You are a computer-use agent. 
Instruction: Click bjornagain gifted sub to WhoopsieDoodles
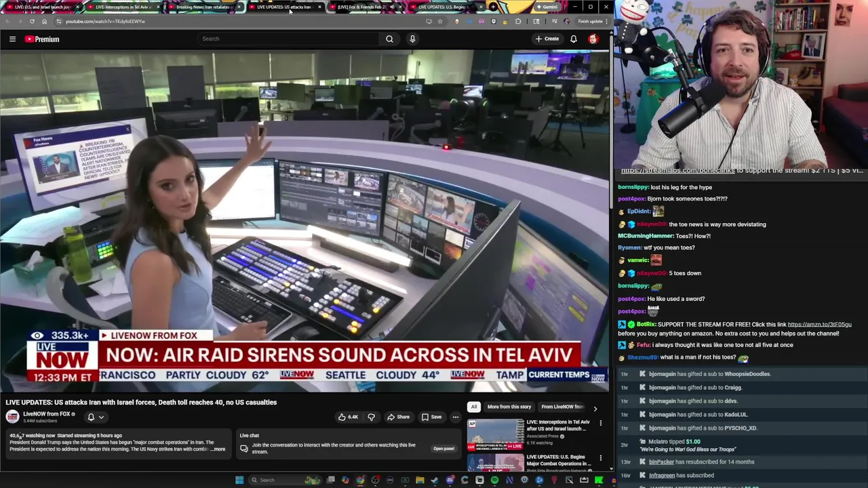pos(743,374)
